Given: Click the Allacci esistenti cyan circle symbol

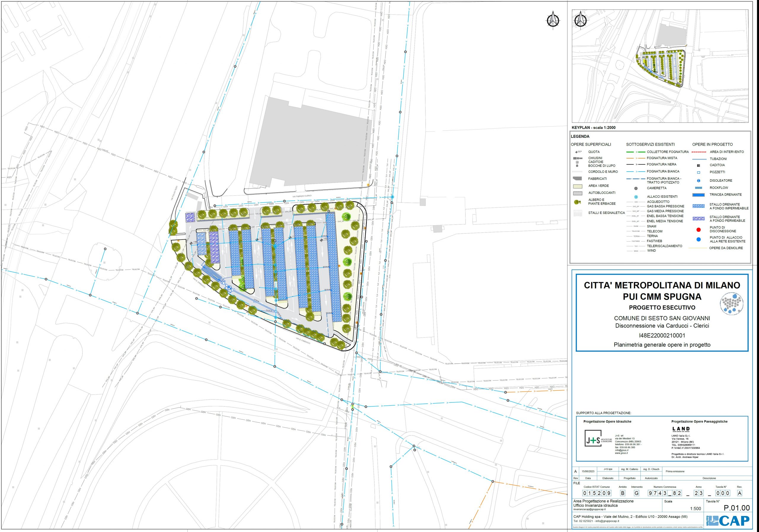Looking at the screenshot, I should click(x=636, y=196).
